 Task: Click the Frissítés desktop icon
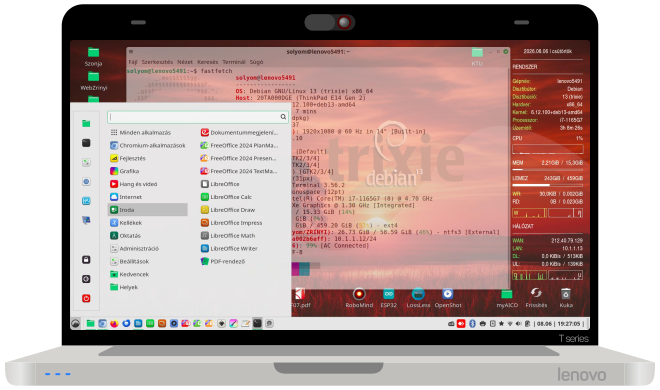point(536,298)
